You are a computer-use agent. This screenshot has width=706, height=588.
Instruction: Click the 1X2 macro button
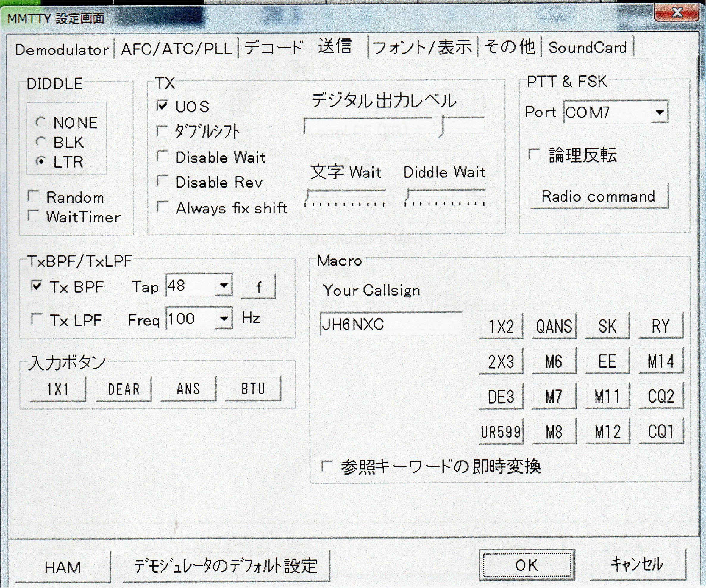point(501,326)
